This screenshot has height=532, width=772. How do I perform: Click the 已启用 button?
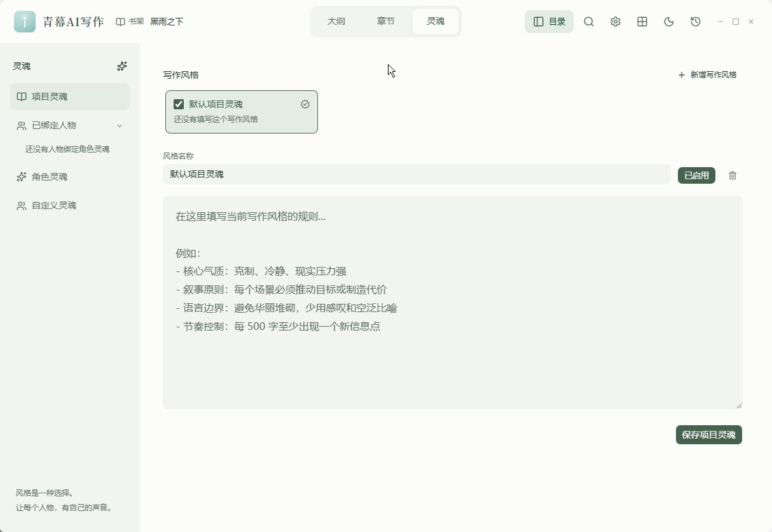[x=696, y=175]
